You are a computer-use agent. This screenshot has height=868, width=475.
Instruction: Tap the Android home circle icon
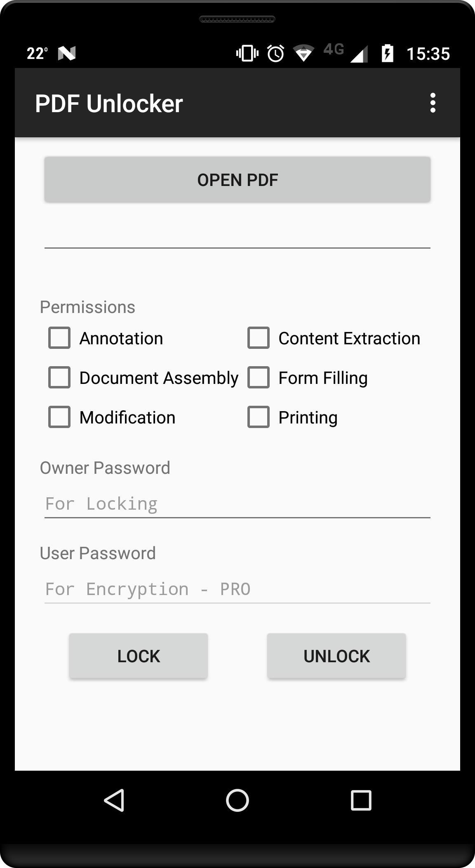tap(237, 800)
